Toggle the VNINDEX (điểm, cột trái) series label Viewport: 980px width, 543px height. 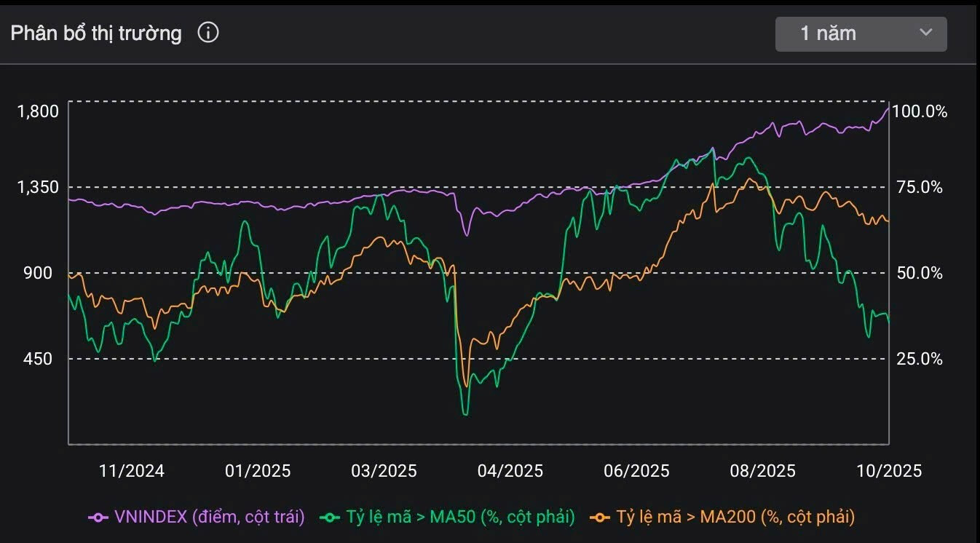pyautogui.click(x=210, y=517)
